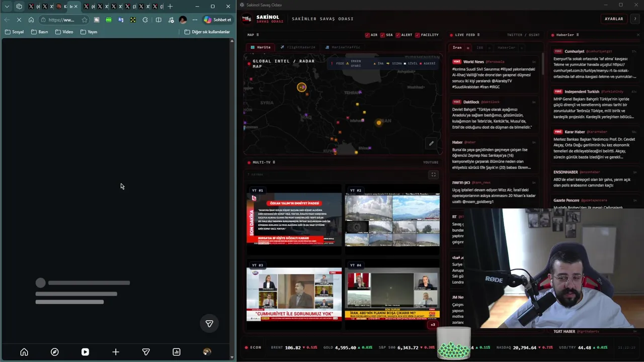Open the browser Extensions puzzle icon
644x362 pixels.
pos(145,20)
